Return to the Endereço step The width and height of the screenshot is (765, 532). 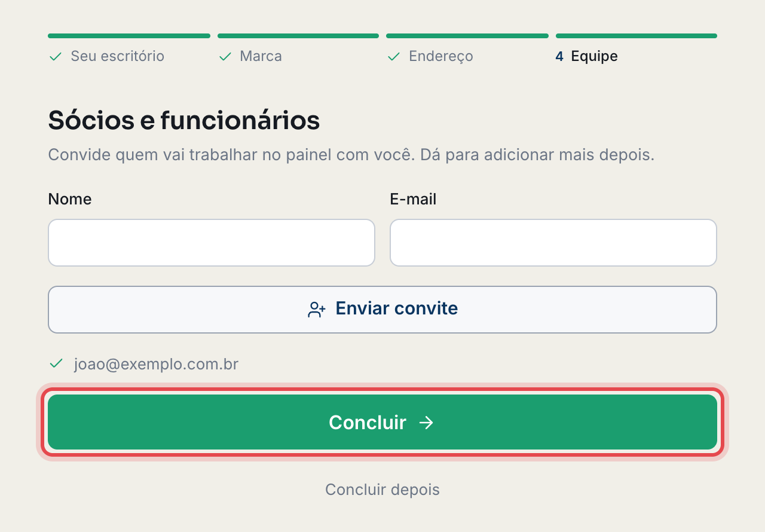[440, 56]
